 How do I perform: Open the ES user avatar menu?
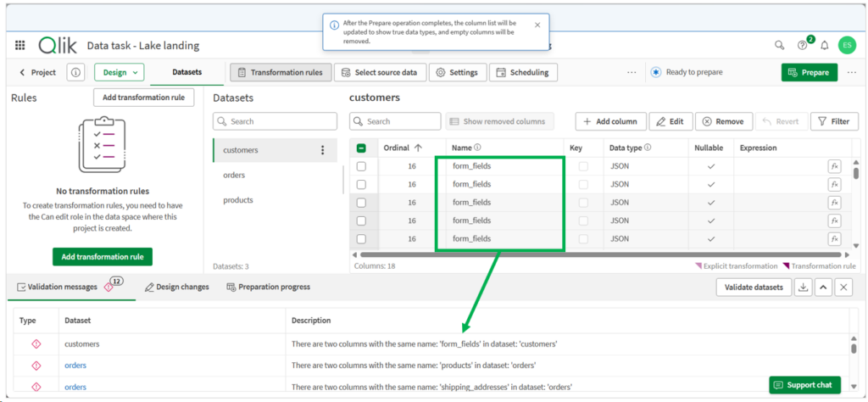click(x=847, y=46)
